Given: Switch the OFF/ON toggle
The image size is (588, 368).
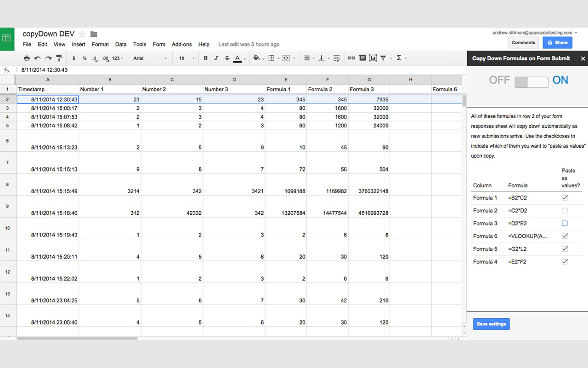Looking at the screenshot, I should point(531,82).
